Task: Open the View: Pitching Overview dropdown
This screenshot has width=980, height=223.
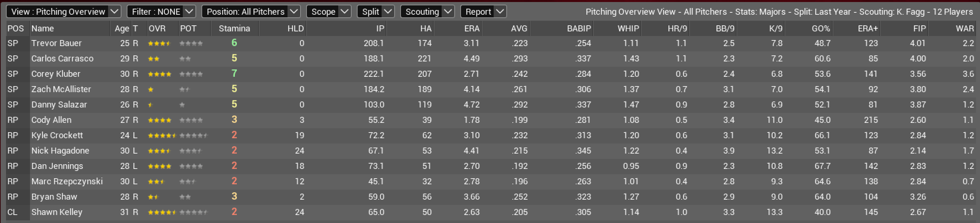Action: tap(63, 12)
